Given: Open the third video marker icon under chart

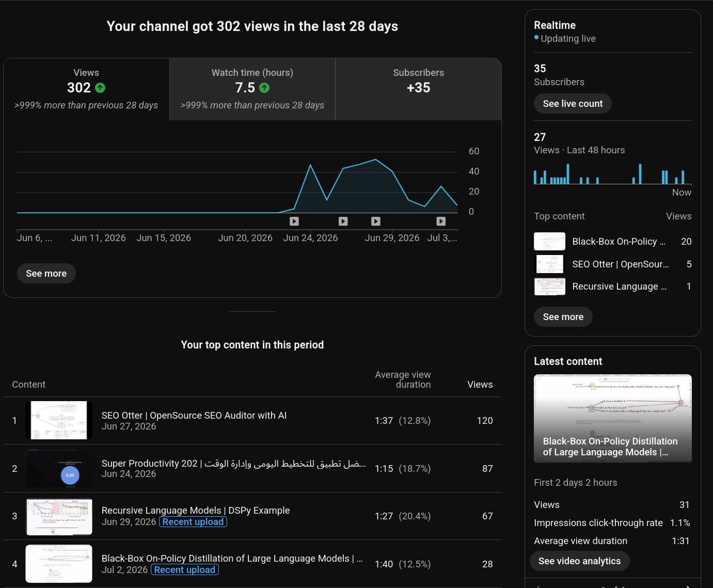Looking at the screenshot, I should 376,221.
